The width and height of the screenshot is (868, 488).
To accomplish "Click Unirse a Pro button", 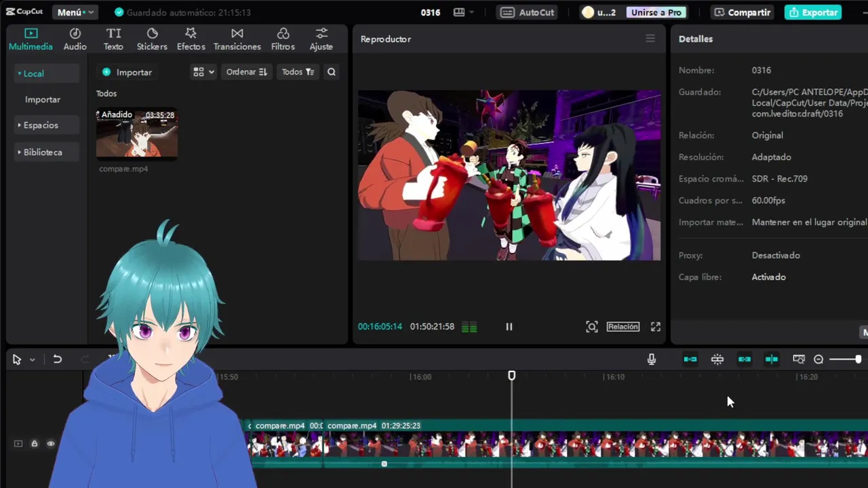I will [x=656, y=12].
